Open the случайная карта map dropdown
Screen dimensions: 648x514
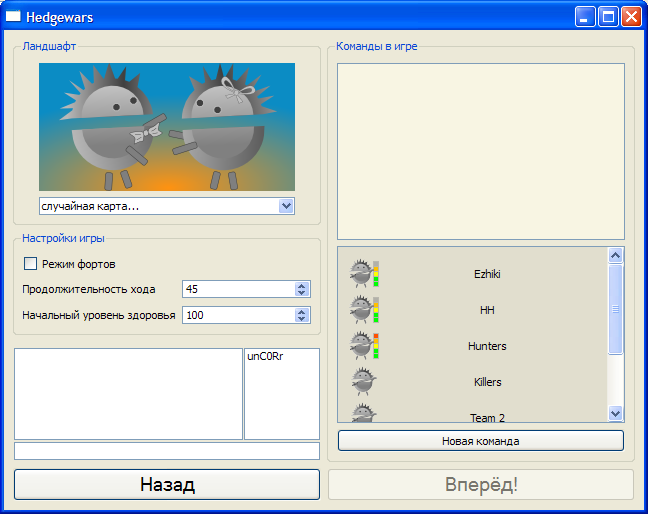point(286,206)
